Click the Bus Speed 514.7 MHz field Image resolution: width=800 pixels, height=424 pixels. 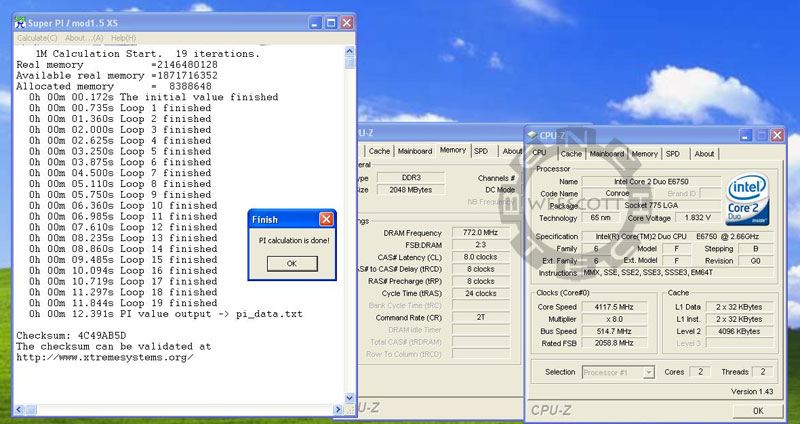[x=614, y=331]
